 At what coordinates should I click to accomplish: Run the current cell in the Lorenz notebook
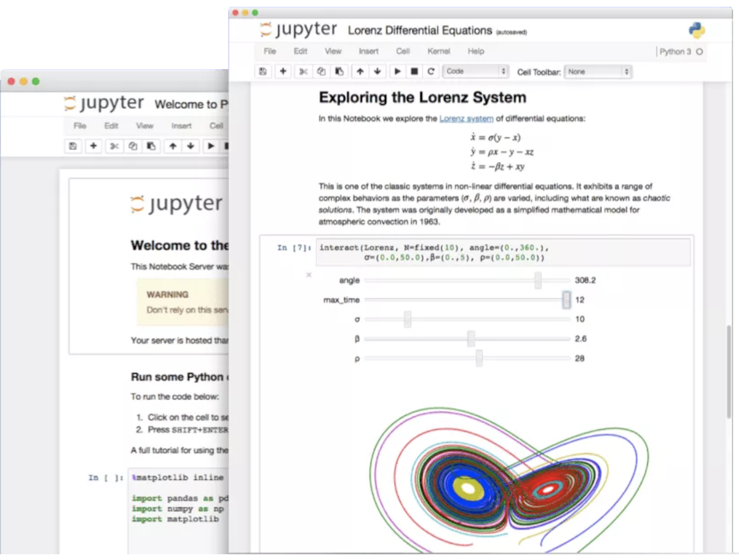click(397, 71)
